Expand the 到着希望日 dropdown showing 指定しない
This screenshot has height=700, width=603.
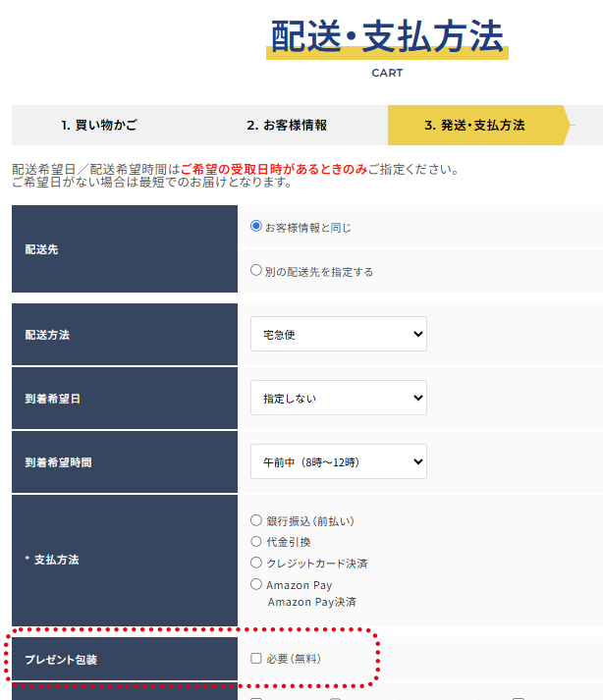pyautogui.click(x=338, y=398)
